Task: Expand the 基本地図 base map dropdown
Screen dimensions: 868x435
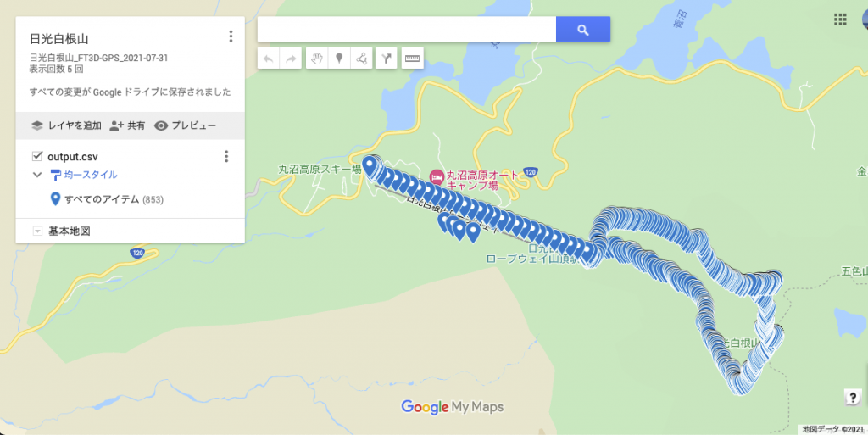Action: (x=37, y=231)
